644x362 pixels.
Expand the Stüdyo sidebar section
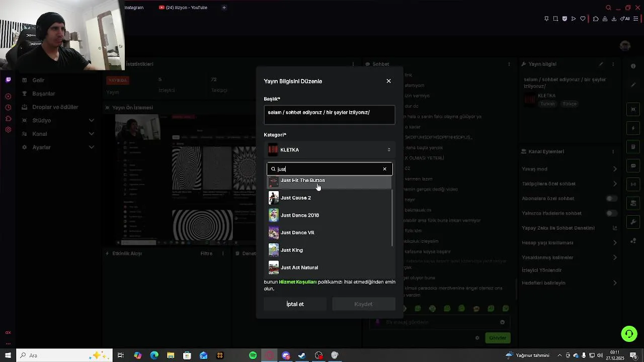(58, 121)
